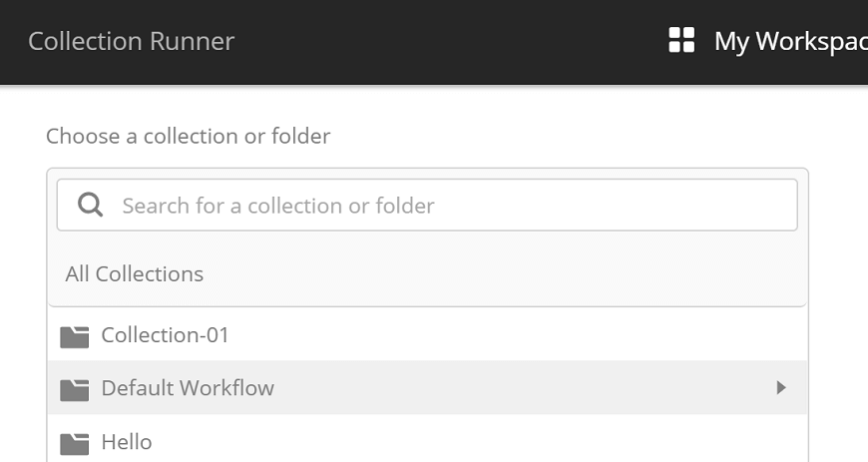Focus the collection or folder search field
Image resolution: width=868 pixels, height=462 pixels.
tap(427, 205)
